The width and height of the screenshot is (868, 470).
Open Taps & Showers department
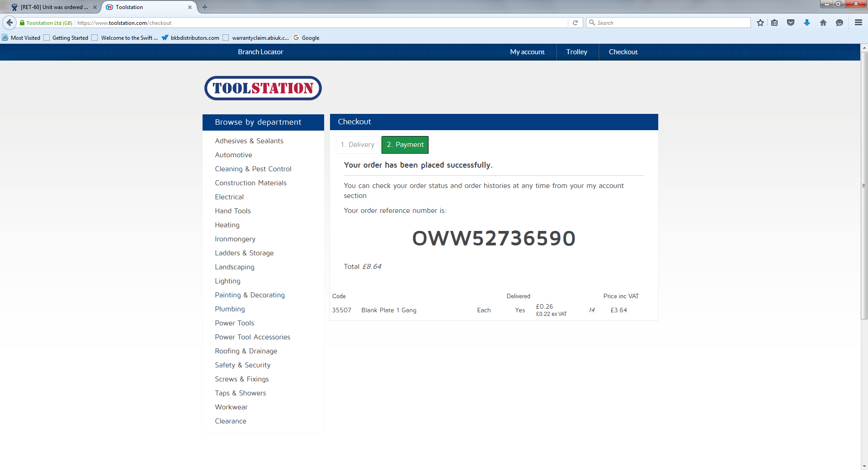[241, 393]
